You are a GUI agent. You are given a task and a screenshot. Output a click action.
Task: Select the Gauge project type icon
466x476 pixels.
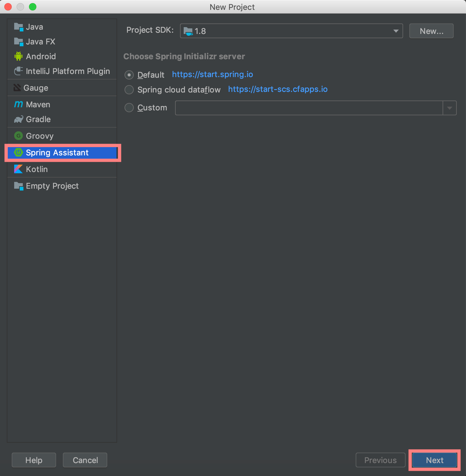tap(17, 88)
